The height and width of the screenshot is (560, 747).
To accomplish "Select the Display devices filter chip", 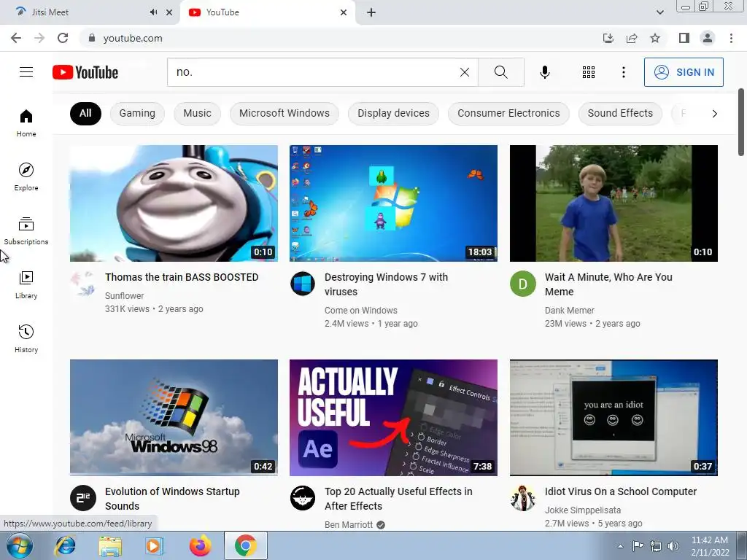I will [x=393, y=113].
